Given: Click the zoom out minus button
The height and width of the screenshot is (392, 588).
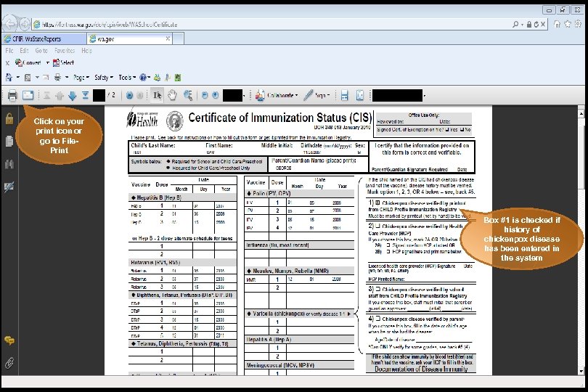Looking at the screenshot, I should [205, 96].
